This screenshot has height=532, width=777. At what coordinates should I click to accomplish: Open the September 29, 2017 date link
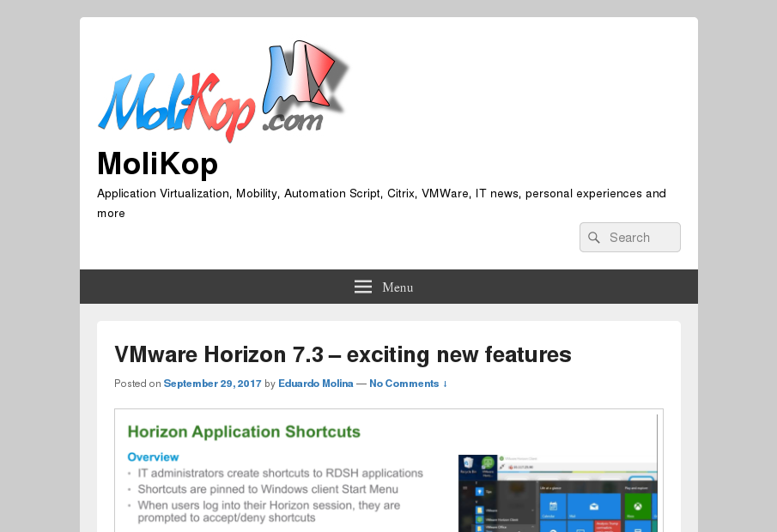213,384
